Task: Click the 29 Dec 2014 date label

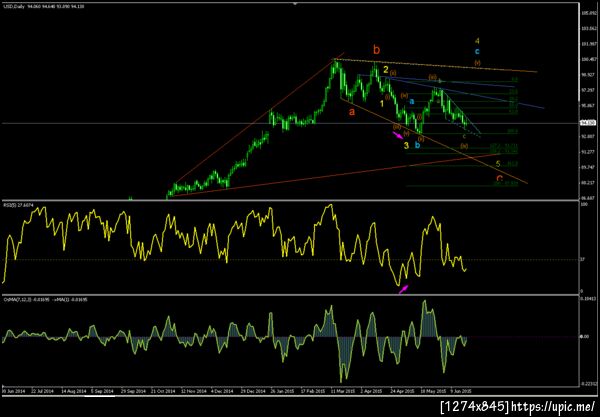Action: (253, 391)
